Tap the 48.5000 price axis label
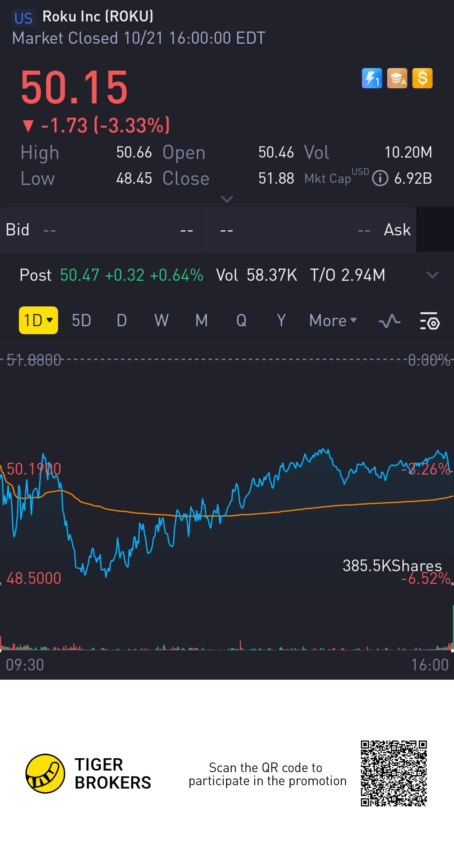454x868 pixels. pyautogui.click(x=34, y=578)
